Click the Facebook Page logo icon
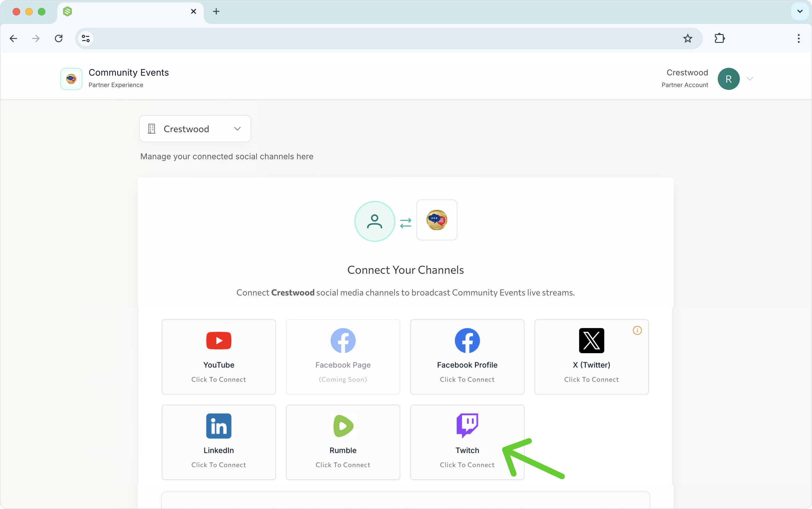812x509 pixels. click(343, 340)
